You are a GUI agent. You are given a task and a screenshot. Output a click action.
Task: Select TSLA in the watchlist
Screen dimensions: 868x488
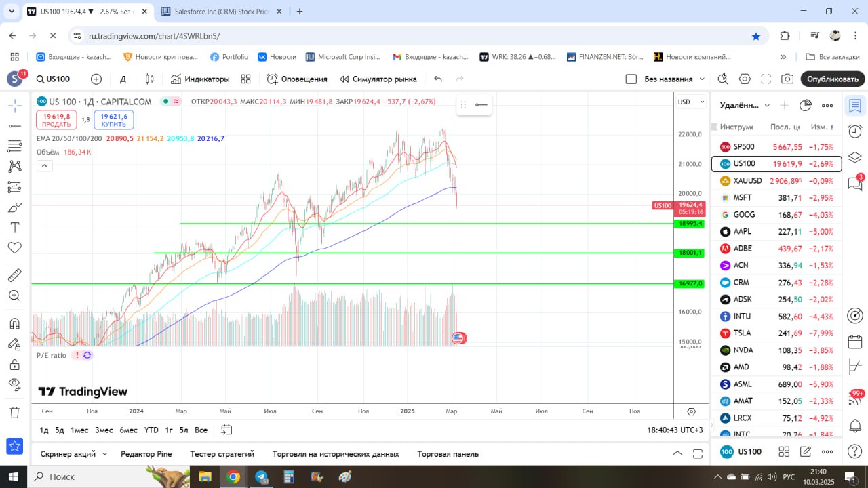point(776,333)
